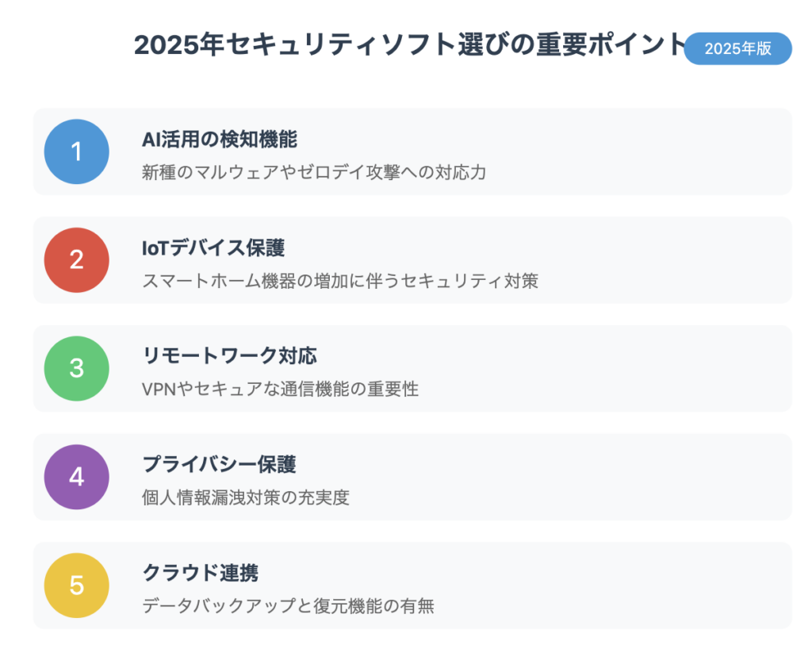
Task: Click the 新種のマルウェアやゼロデイ攻撃 description text
Action: point(314,172)
